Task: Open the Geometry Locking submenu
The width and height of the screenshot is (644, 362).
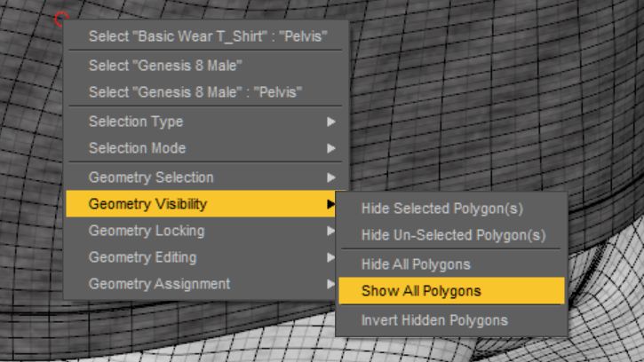Action: pyautogui.click(x=202, y=231)
